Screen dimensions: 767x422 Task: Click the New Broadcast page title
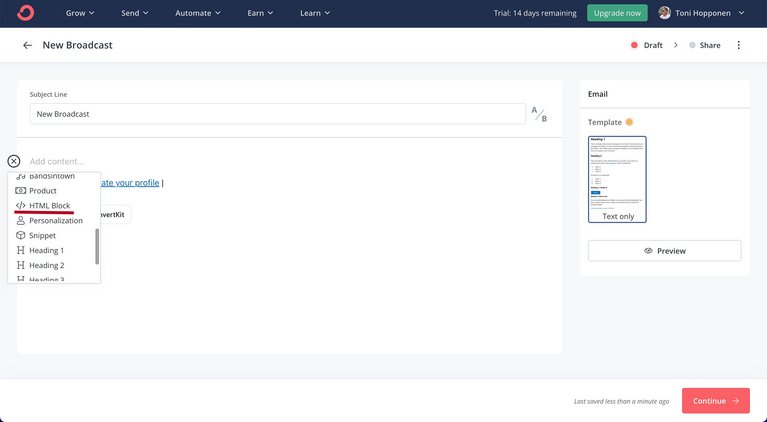[x=77, y=45]
